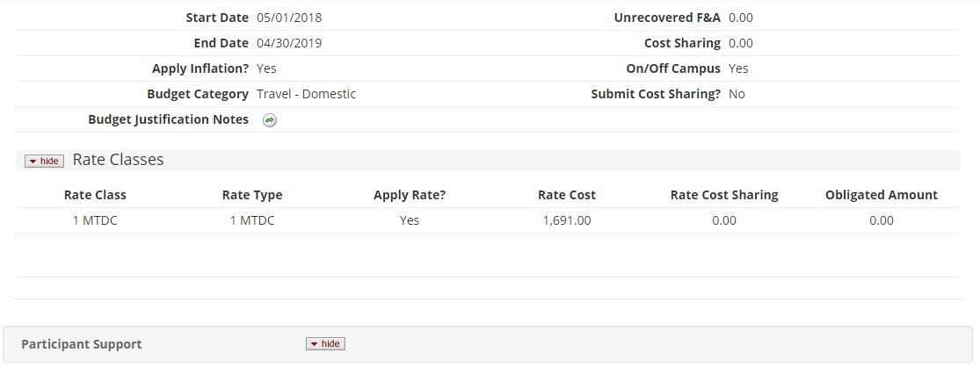The image size is (980, 367).
Task: Click the Obligated Amount column header
Action: point(881,195)
